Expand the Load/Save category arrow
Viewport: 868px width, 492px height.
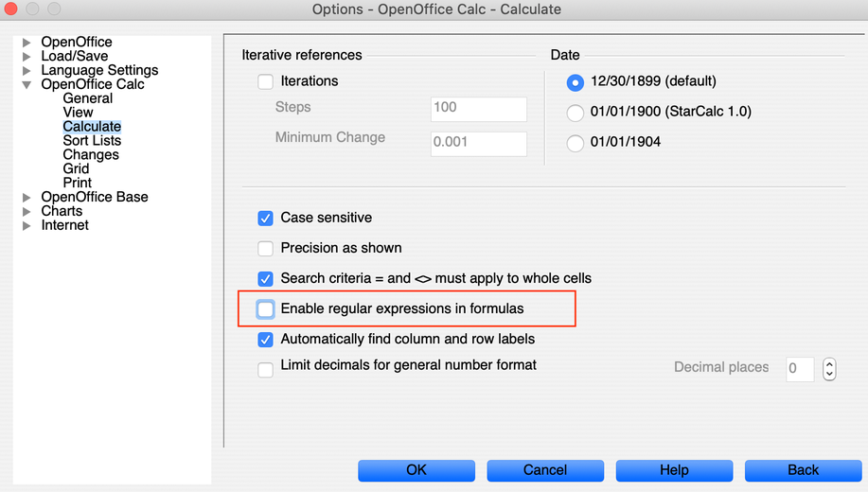(26, 57)
